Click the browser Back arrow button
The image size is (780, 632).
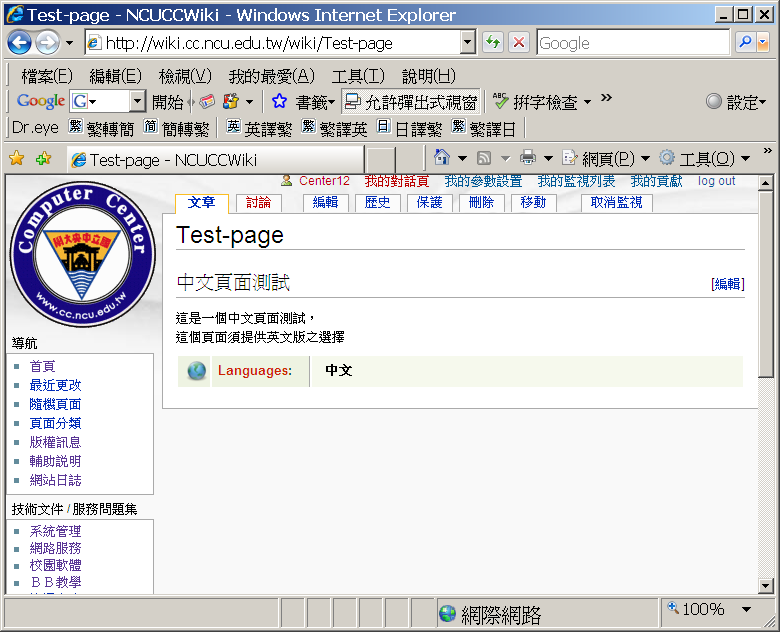20,43
